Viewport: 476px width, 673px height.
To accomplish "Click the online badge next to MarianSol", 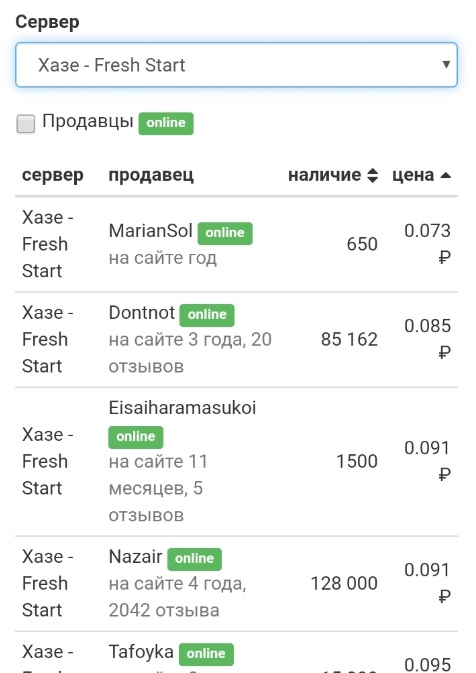I will point(225,233).
